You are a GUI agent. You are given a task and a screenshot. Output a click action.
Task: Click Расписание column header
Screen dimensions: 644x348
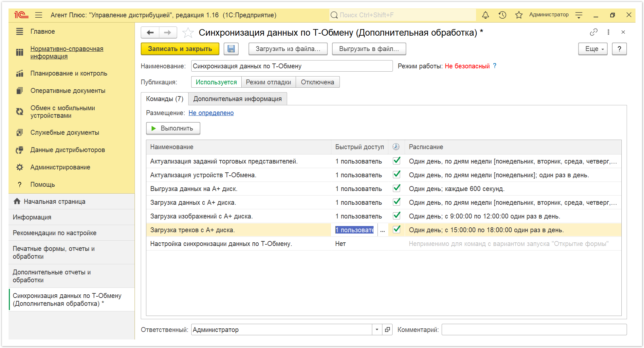click(513, 147)
